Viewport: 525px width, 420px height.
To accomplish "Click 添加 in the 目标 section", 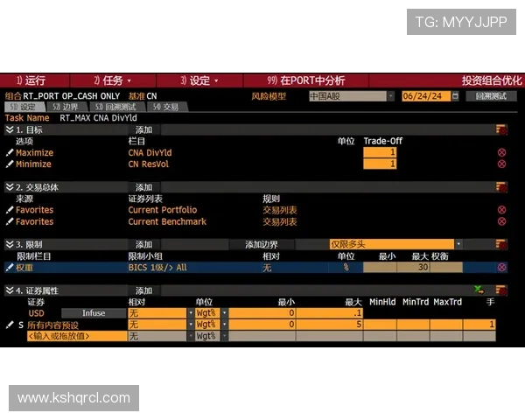I will click(143, 129).
